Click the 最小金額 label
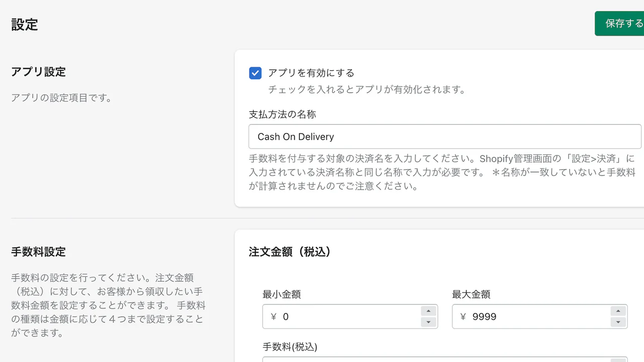Viewport: 644px width, 362px height. (x=282, y=295)
